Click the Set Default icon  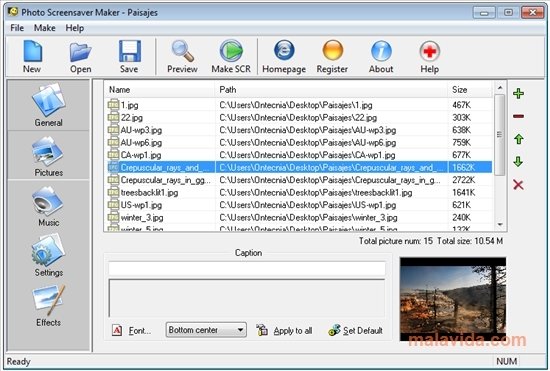(x=334, y=330)
